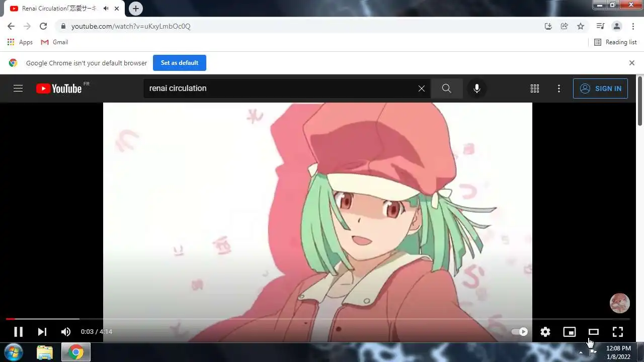Open the YouTube hamburger guide menu

coord(18,88)
